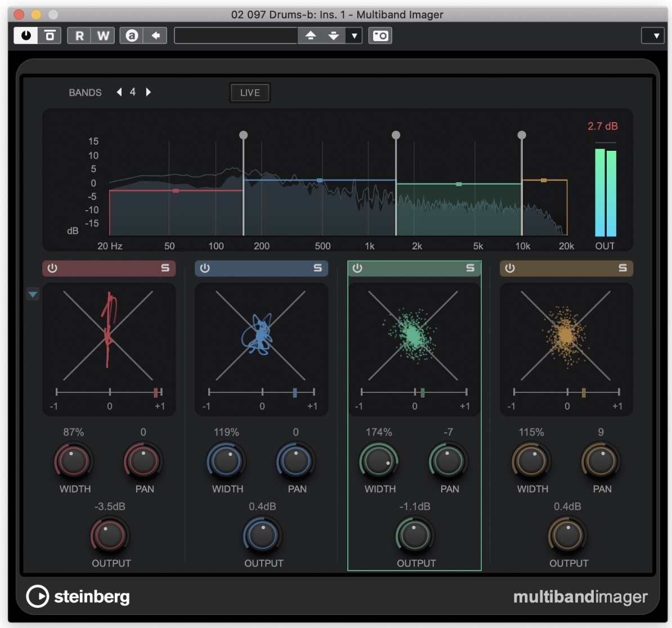Image resolution: width=672 pixels, height=628 pixels.
Task: Click the orange band WIDTH knob
Action: coord(531,461)
